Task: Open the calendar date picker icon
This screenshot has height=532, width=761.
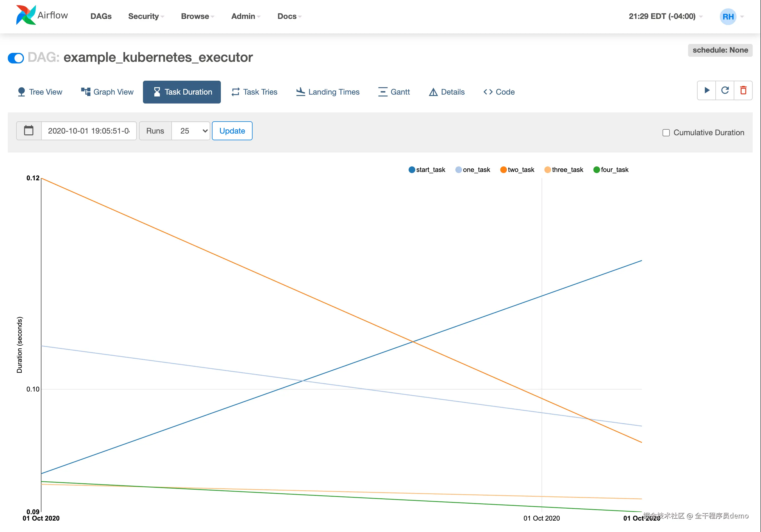Action: click(29, 131)
